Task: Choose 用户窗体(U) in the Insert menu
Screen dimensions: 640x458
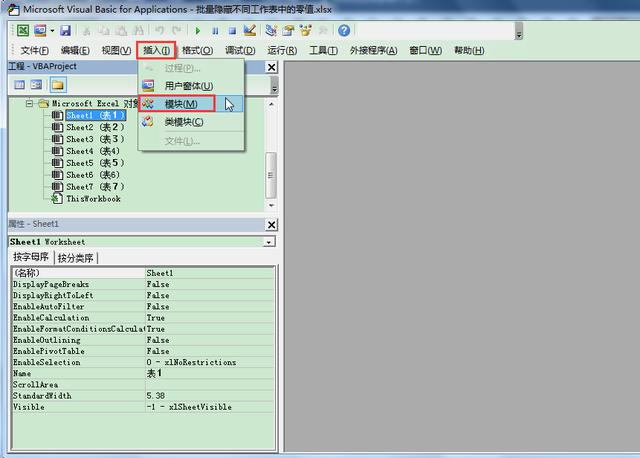Action: (191, 86)
